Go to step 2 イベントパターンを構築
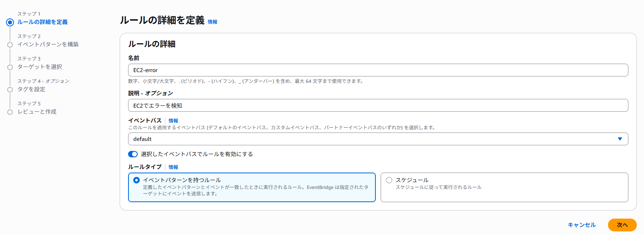Viewport: 644px width, 235px height. (48, 44)
